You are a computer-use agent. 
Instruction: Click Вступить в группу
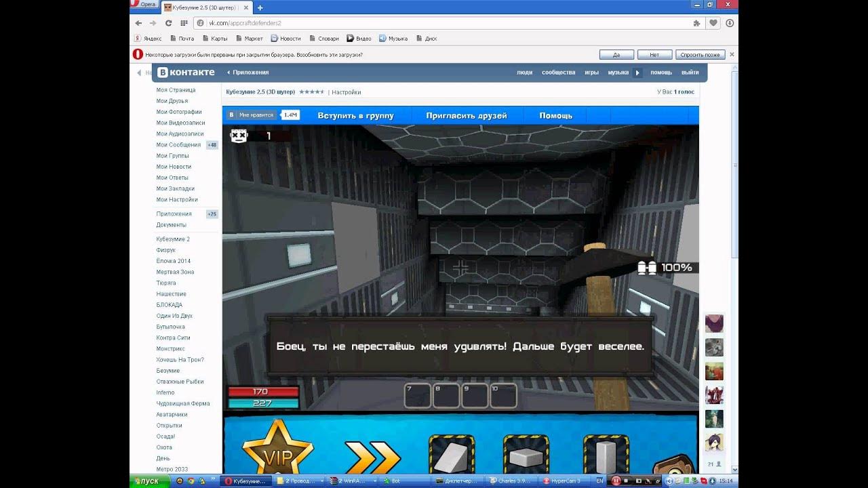[355, 115]
